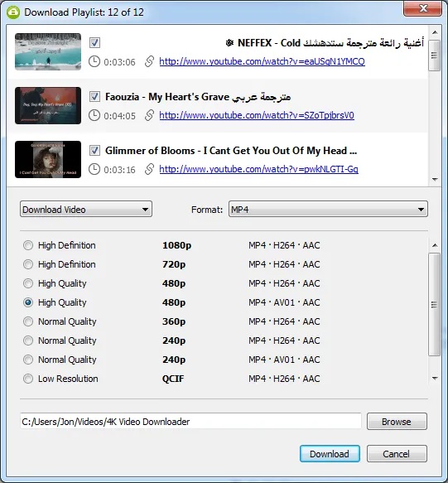Click the playlist scrollbar down arrow
Viewport: 448px width, 483px height.
(x=435, y=179)
